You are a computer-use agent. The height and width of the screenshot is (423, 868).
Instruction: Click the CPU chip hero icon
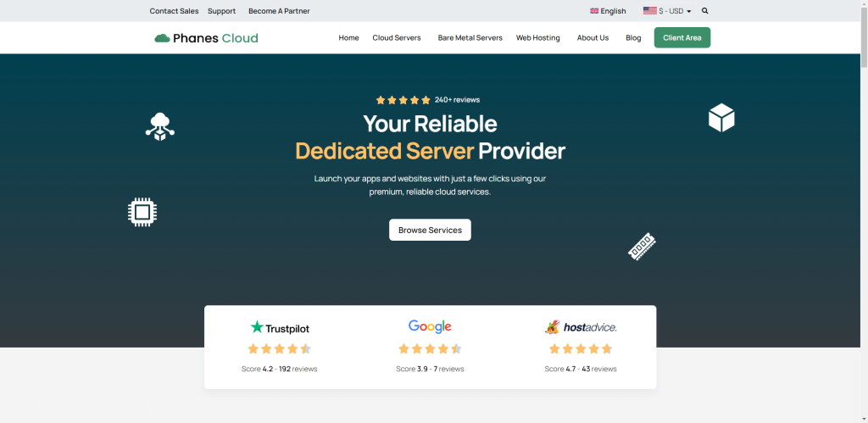pos(142,212)
